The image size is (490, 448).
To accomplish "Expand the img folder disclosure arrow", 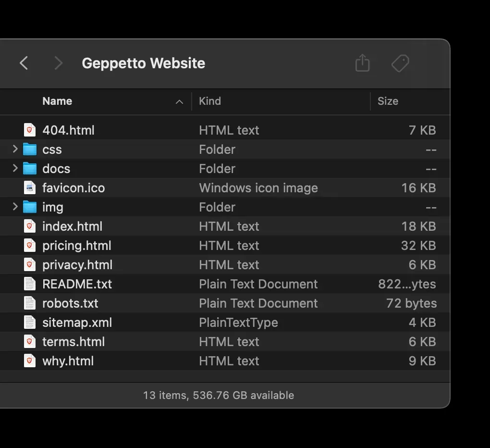I will coord(15,207).
